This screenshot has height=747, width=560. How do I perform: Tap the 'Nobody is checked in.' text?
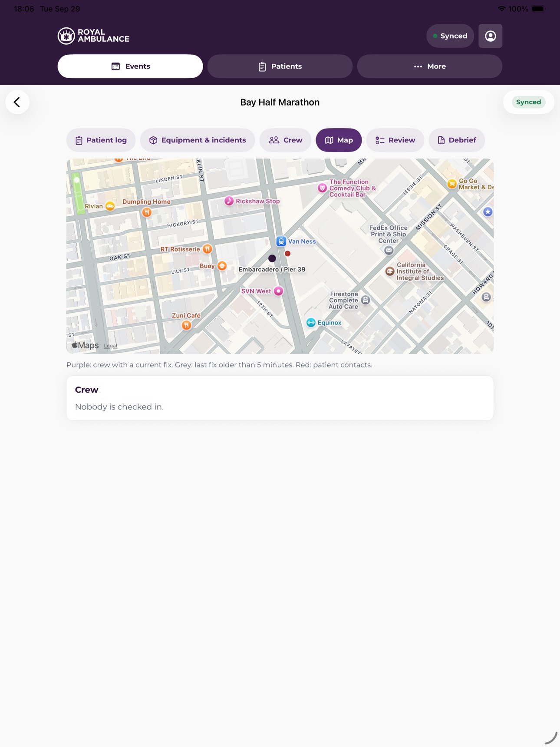point(119,407)
